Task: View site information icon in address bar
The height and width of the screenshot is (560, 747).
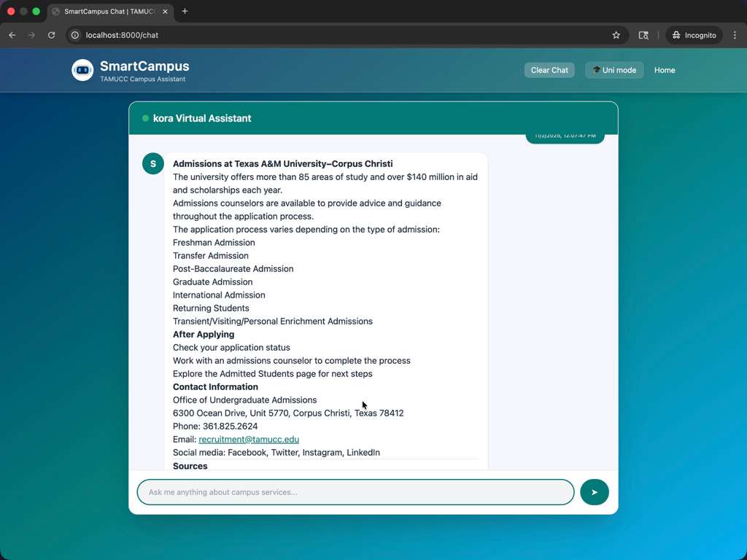Action: point(75,35)
